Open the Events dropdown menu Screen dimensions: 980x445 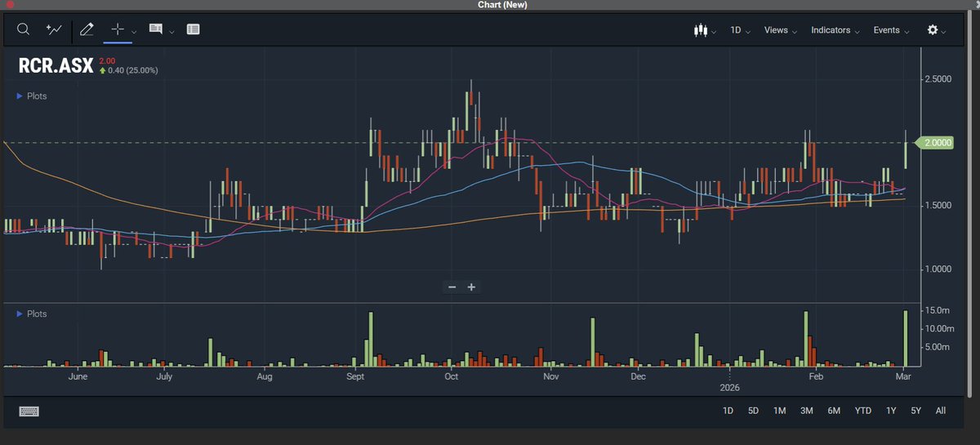coord(891,30)
